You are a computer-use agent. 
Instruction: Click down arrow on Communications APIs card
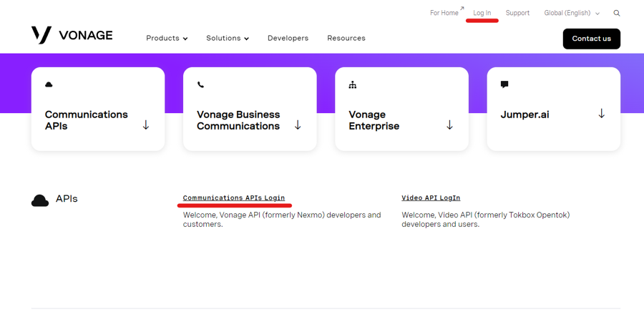click(146, 125)
